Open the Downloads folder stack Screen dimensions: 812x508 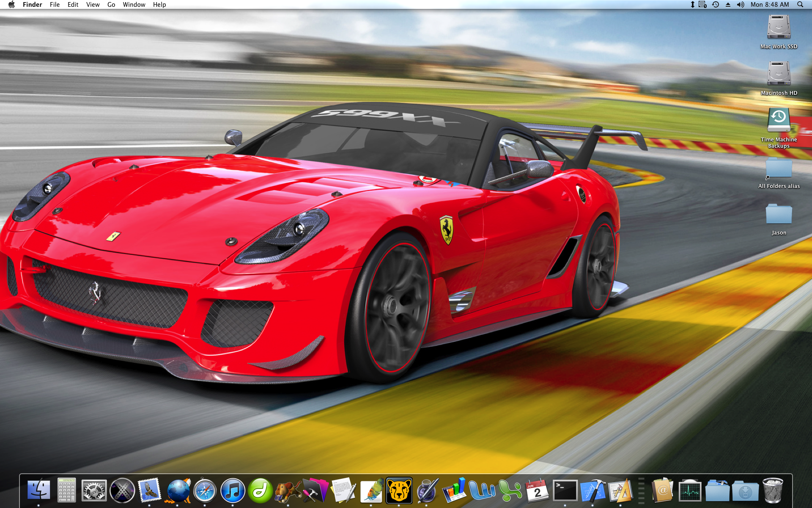click(745, 491)
